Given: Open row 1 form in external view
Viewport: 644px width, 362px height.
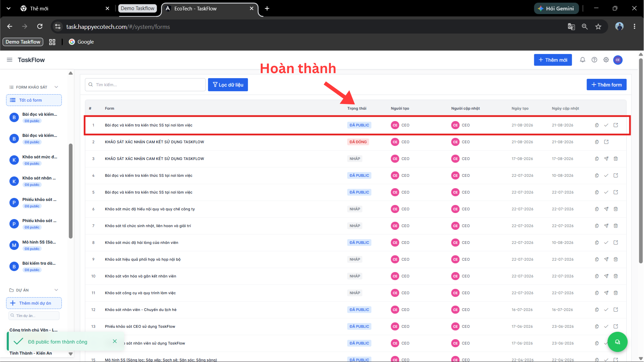Looking at the screenshot, I should [616, 125].
